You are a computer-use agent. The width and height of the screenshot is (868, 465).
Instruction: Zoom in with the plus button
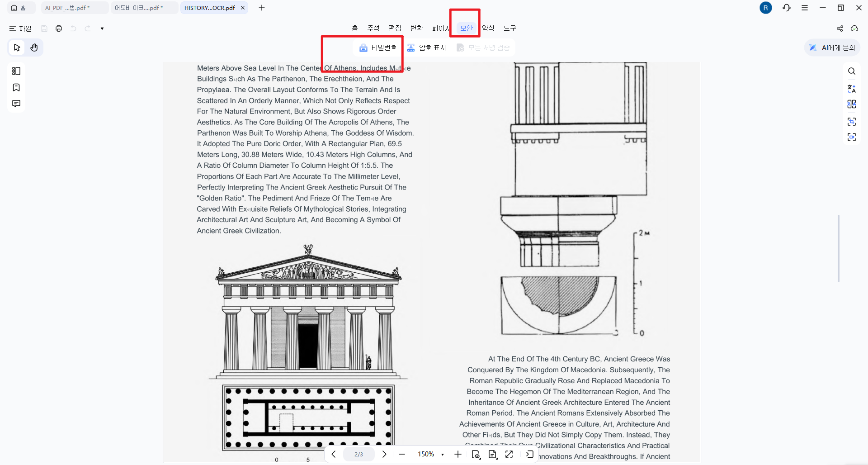click(458, 454)
